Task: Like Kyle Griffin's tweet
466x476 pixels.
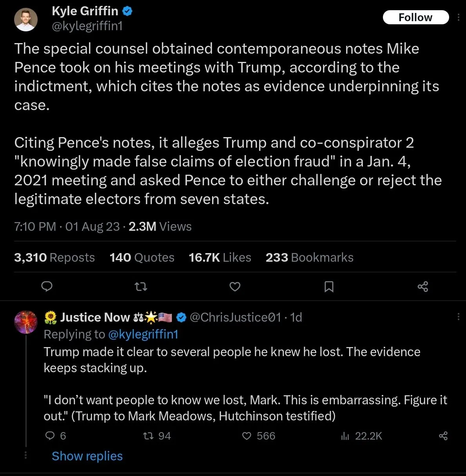Action: click(235, 287)
